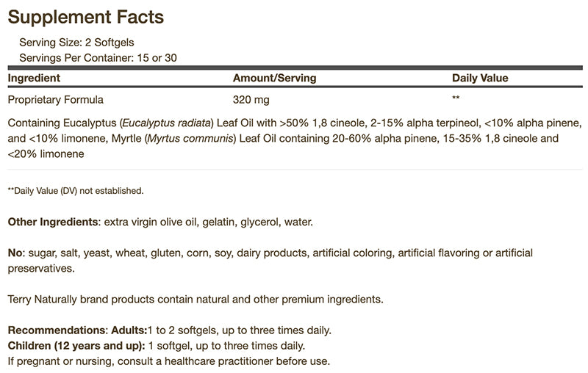Click the Myrtus communis italic text
The height and width of the screenshot is (373, 588).
(190, 138)
